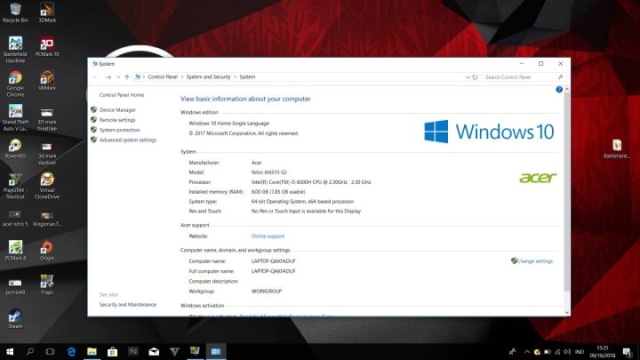The height and width of the screenshot is (360, 640).
Task: Launch the 3DMark desktop shortcut
Action: pos(47,12)
